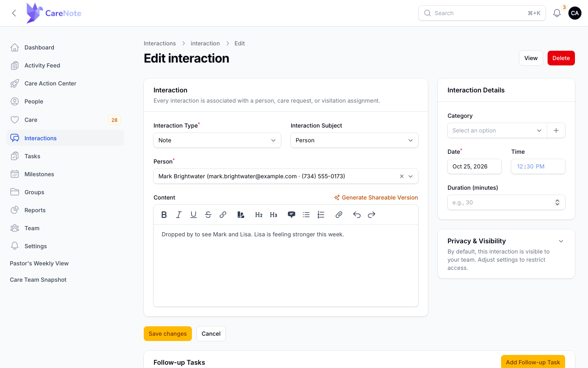The height and width of the screenshot is (368, 588).
Task: Insert a hyperlink via the chain icon
Action: point(223,215)
